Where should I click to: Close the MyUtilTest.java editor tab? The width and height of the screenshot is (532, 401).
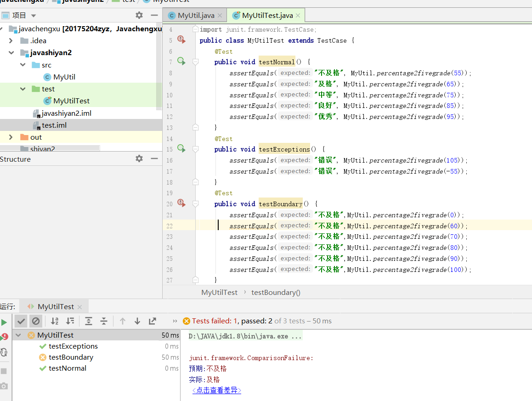pyautogui.click(x=299, y=16)
